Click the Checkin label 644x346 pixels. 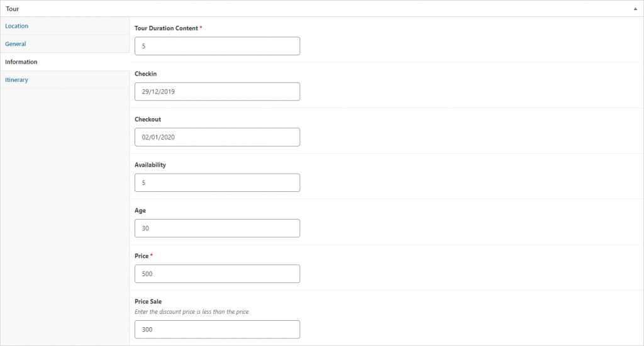pos(145,74)
